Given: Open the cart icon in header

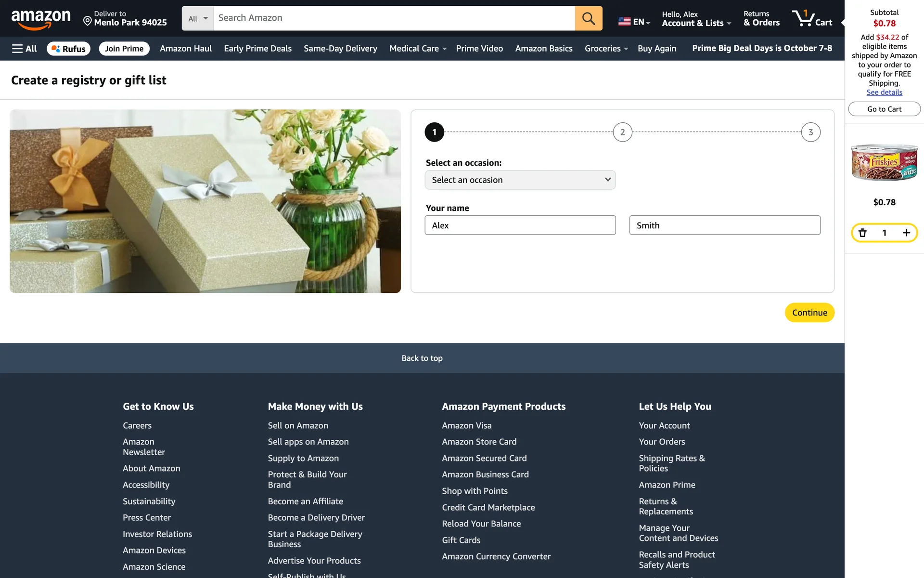Looking at the screenshot, I should point(812,18).
